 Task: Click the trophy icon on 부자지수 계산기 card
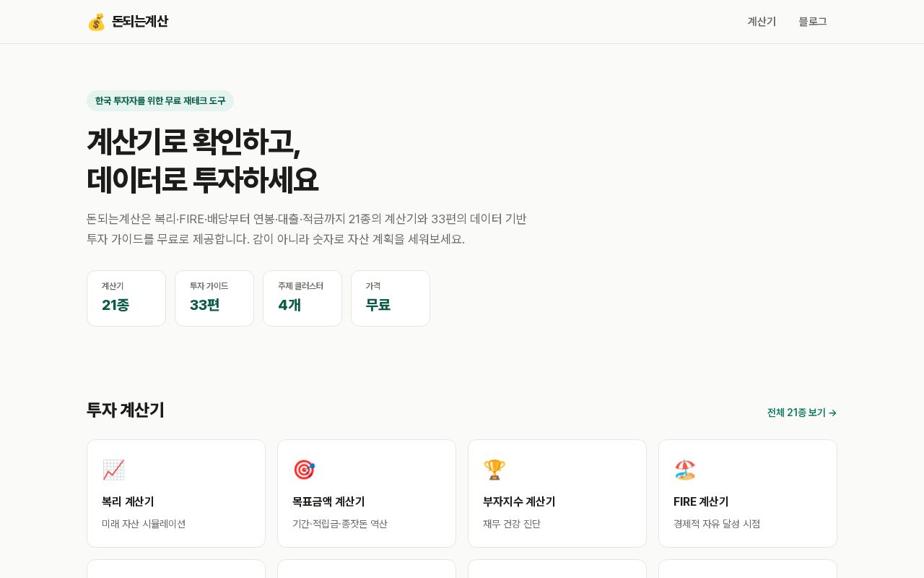coord(494,470)
